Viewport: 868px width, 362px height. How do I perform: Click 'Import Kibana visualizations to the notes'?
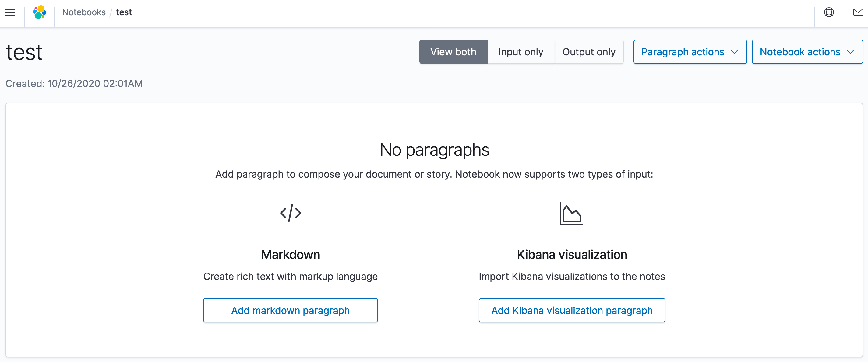click(x=572, y=277)
